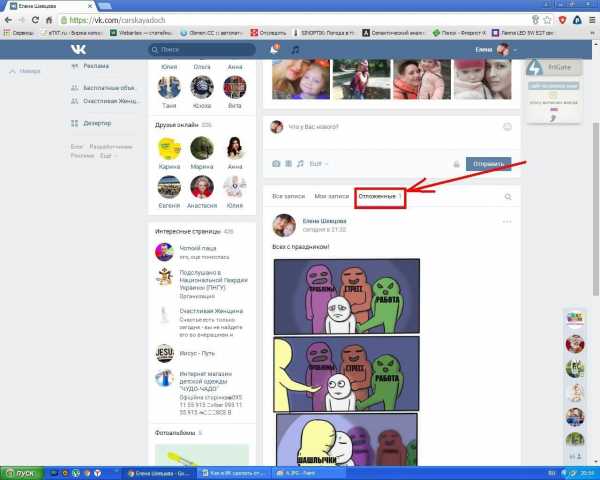Click the browser back arrow

pyautogui.click(x=8, y=20)
